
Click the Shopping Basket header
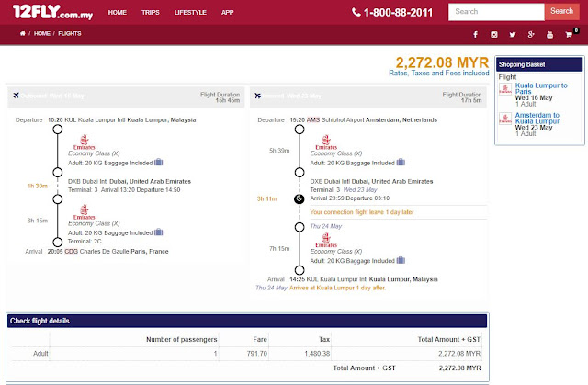(539, 64)
